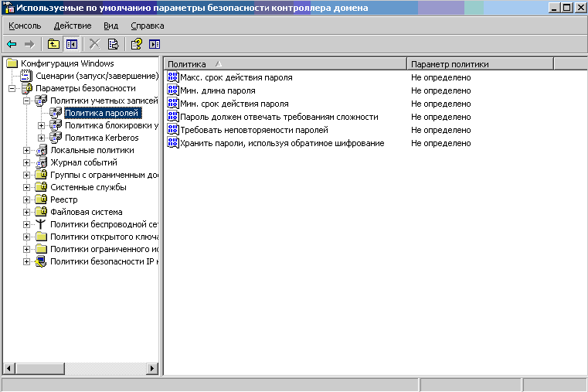Expand the Политика Kerberos node
The image size is (588, 392).
pos(41,138)
